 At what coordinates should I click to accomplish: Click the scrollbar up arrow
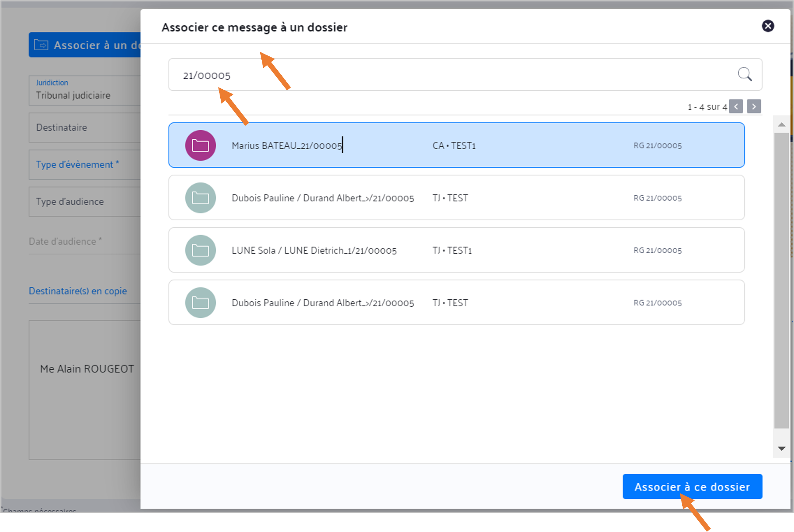click(x=782, y=125)
